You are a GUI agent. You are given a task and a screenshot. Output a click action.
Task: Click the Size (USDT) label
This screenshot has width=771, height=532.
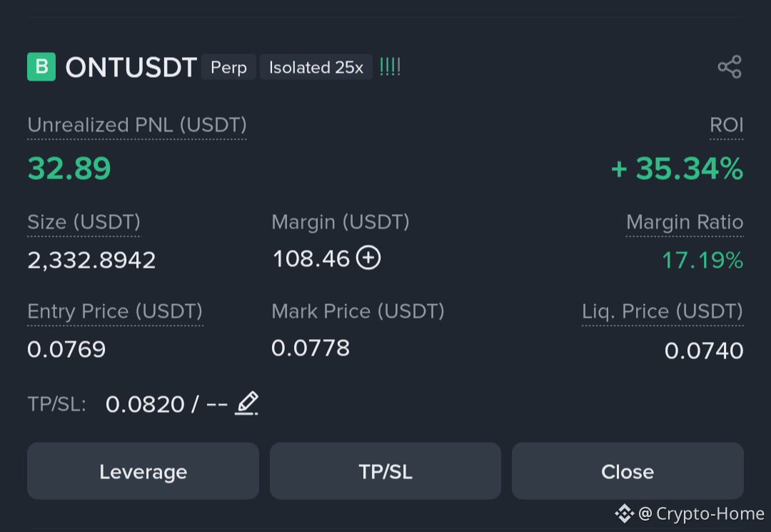pos(84,222)
